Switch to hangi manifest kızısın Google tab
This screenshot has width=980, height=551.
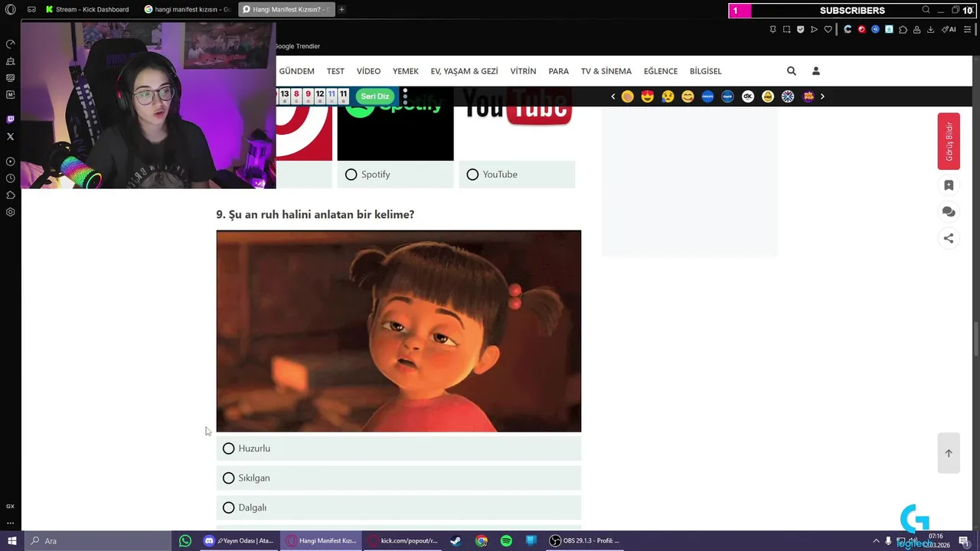click(188, 10)
